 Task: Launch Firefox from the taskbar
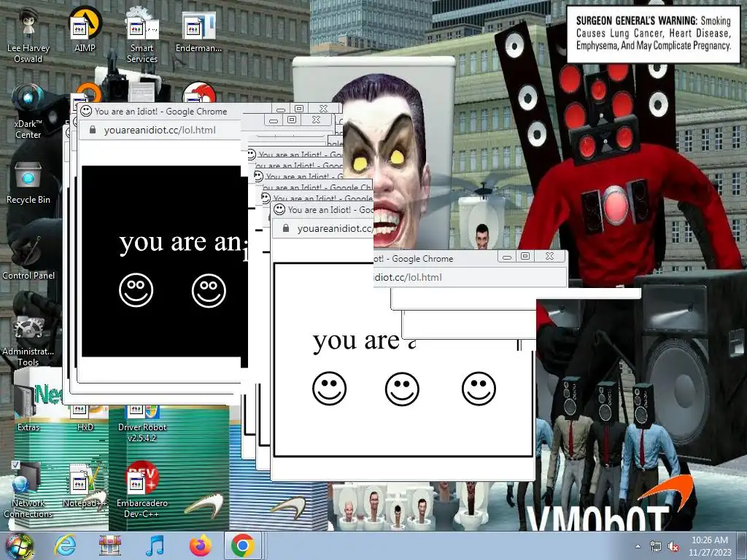(x=200, y=545)
